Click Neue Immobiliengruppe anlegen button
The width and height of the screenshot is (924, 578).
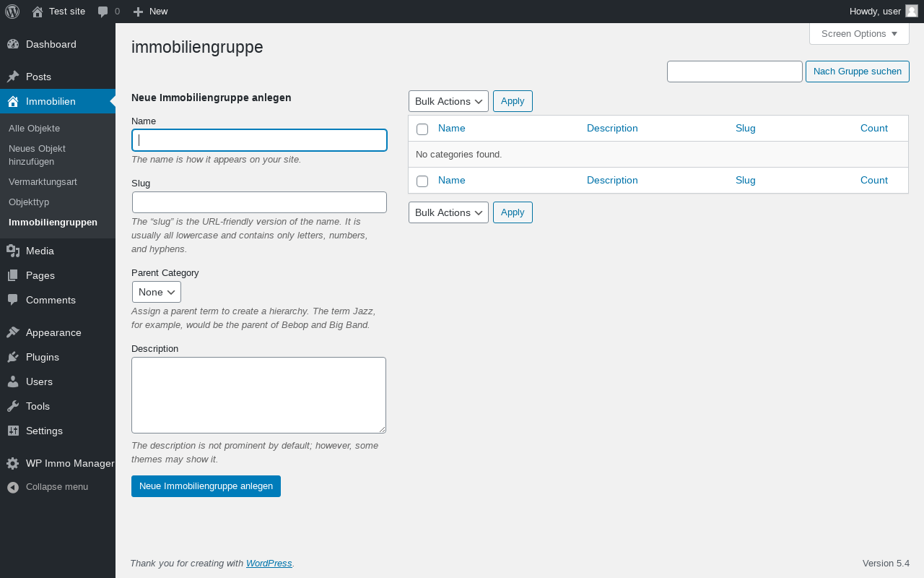[x=206, y=486]
